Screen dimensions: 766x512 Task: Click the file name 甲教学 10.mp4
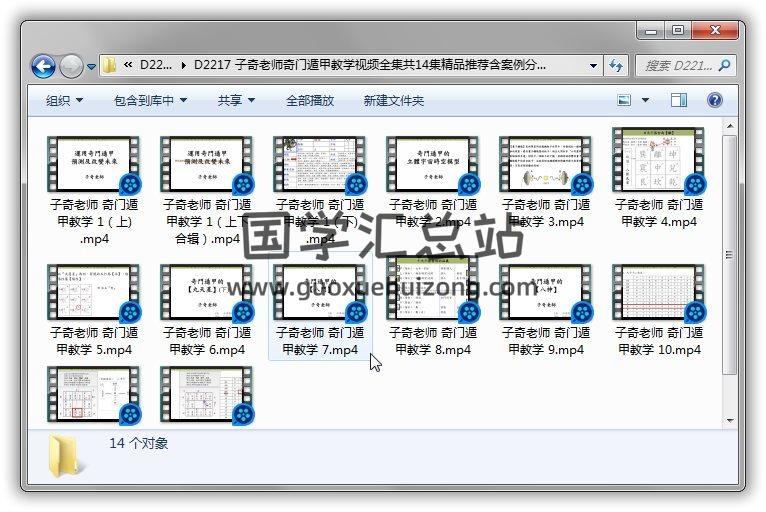(x=659, y=341)
